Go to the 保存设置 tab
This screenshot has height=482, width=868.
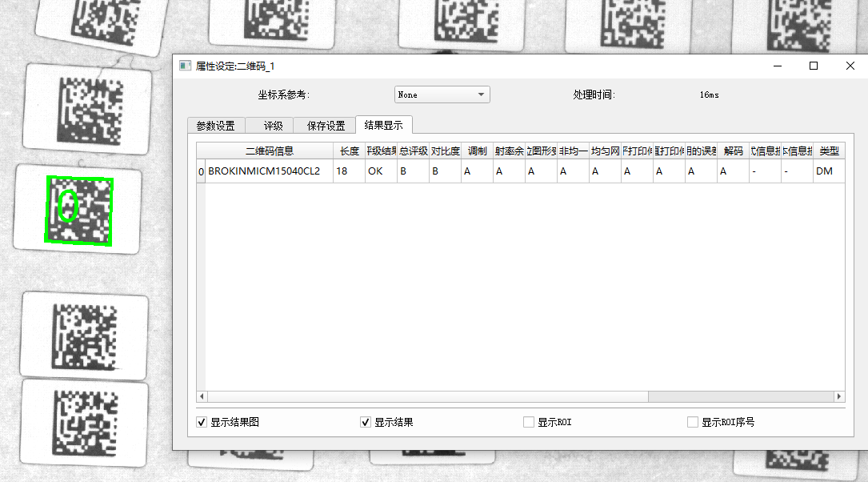click(326, 126)
